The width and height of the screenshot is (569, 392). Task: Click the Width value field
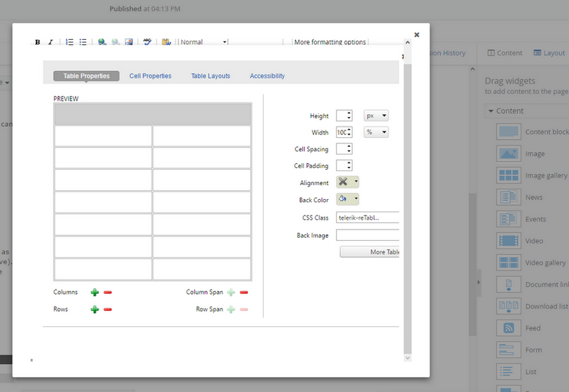tap(344, 132)
